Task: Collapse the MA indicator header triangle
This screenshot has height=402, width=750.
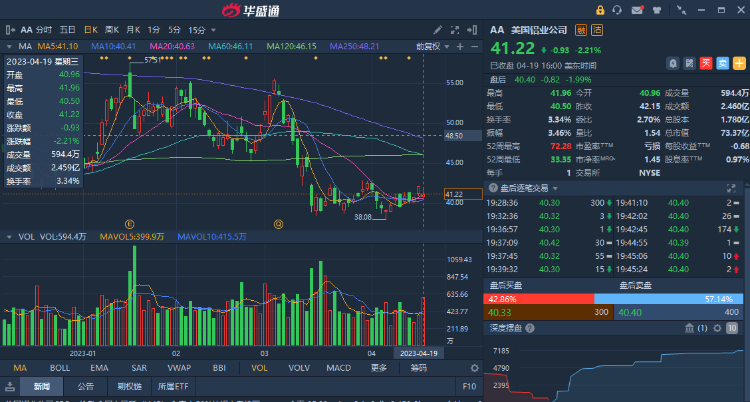Action: (x=9, y=46)
